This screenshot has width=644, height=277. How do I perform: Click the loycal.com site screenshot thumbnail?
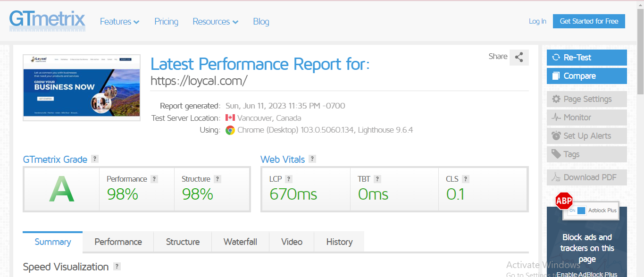(82, 87)
